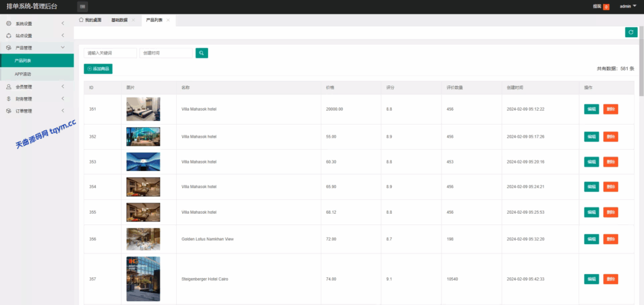Focus the 创建时间 date input field

[x=166, y=53]
